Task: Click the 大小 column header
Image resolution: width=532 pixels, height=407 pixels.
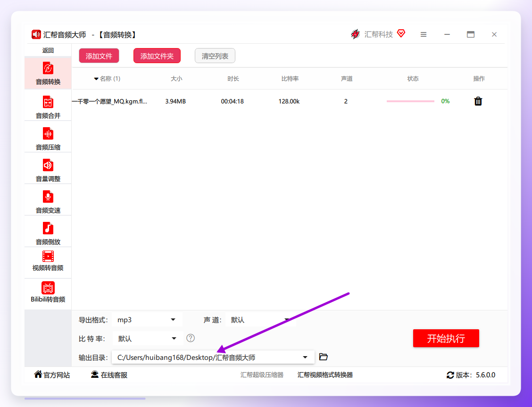Action: tap(176, 79)
